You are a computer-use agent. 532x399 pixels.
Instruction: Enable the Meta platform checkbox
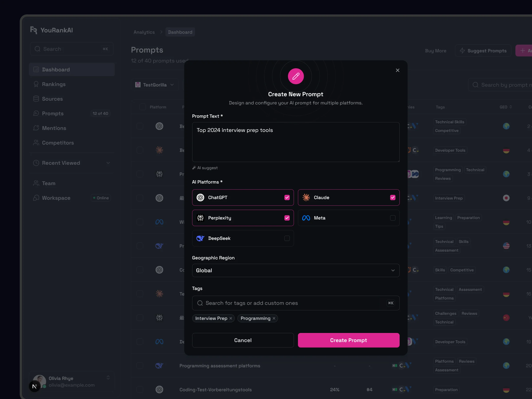point(393,218)
